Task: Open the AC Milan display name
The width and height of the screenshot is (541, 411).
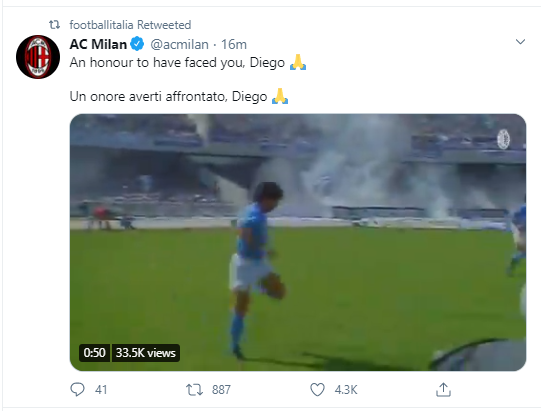Action: (x=98, y=44)
